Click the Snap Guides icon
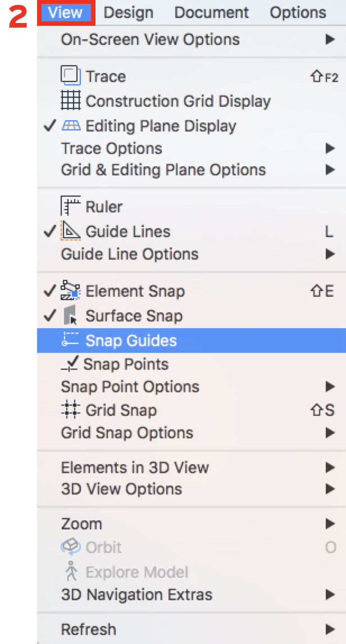 coord(71,340)
